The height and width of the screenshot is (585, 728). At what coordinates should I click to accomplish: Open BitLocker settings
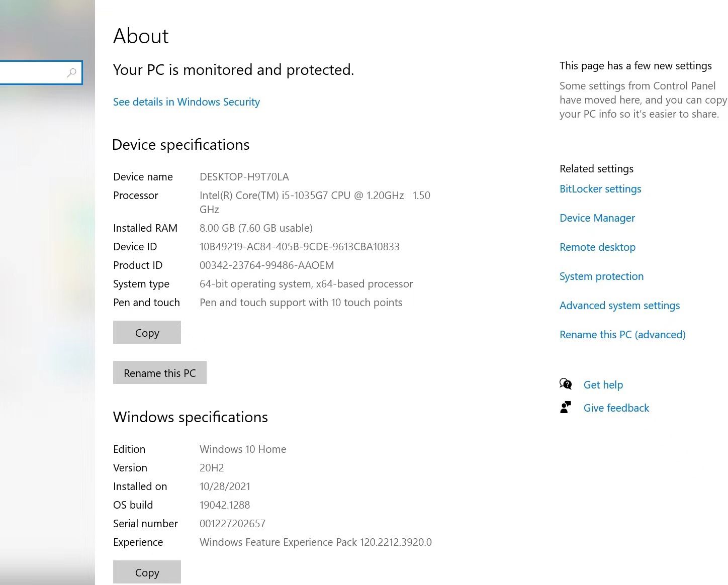[600, 189]
